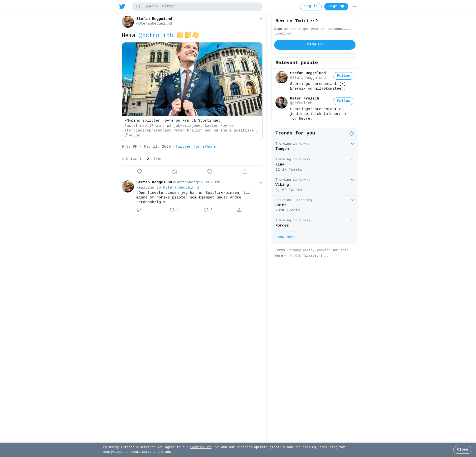Follow Stefan Heggelund

(343, 76)
